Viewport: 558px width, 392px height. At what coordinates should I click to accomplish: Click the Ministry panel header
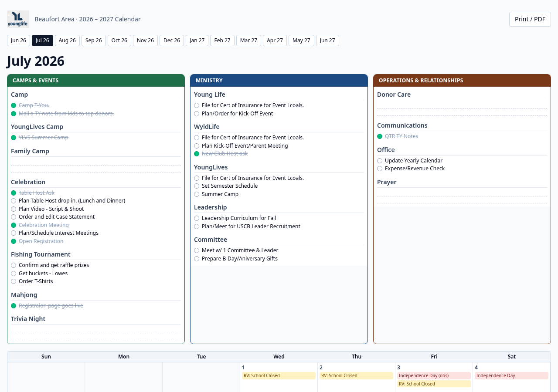279,81
